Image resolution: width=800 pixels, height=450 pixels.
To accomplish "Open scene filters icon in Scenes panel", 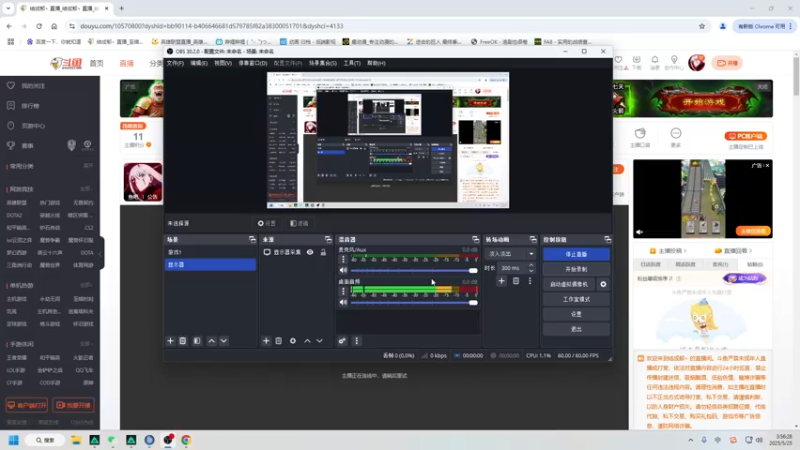I will click(197, 341).
